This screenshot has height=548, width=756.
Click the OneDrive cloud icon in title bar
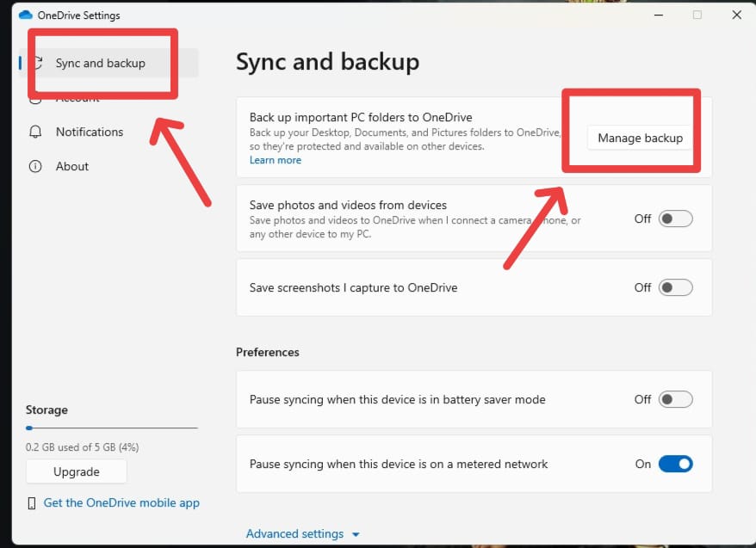pyautogui.click(x=25, y=15)
